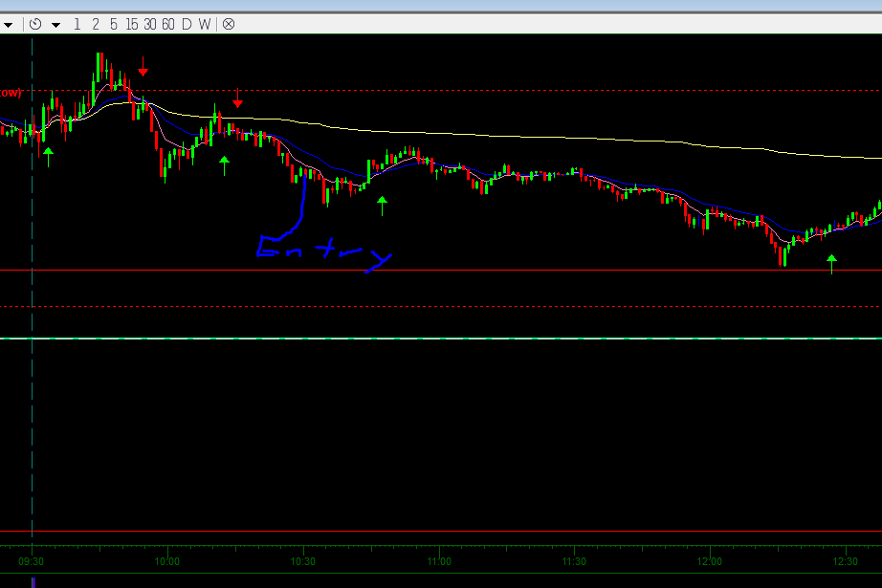Screen dimensions: 882x588
Task: Switch to the 60-minute chart interval
Action: point(168,24)
